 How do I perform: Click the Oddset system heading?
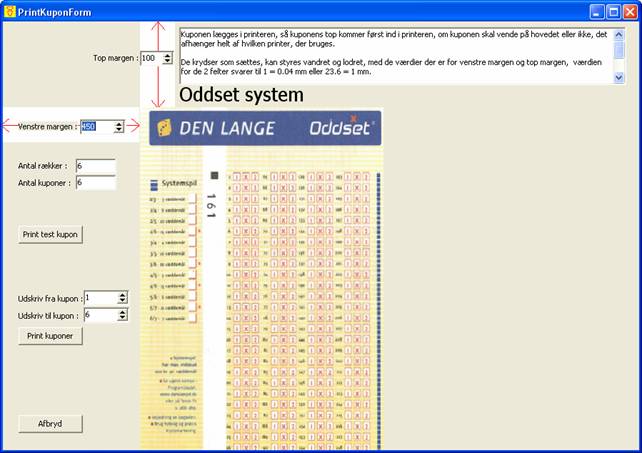[242, 95]
